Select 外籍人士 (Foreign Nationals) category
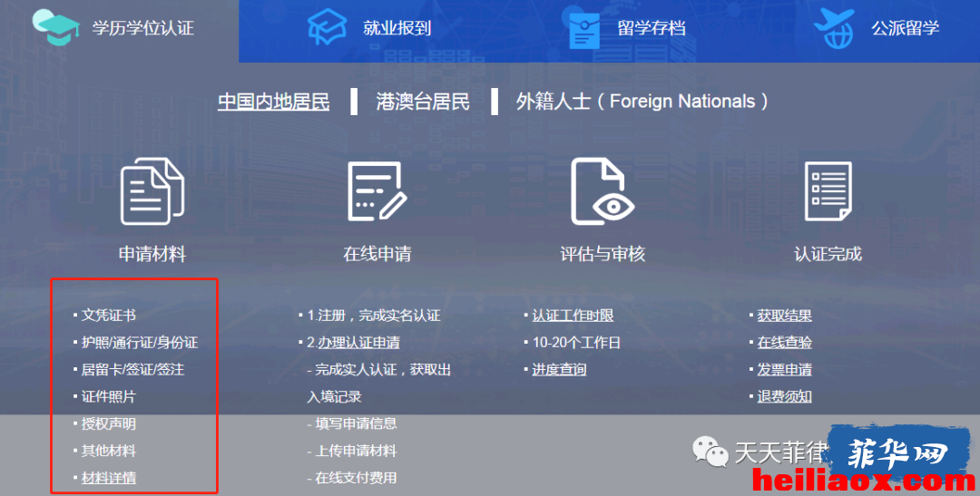This screenshot has width=980, height=496. [642, 102]
